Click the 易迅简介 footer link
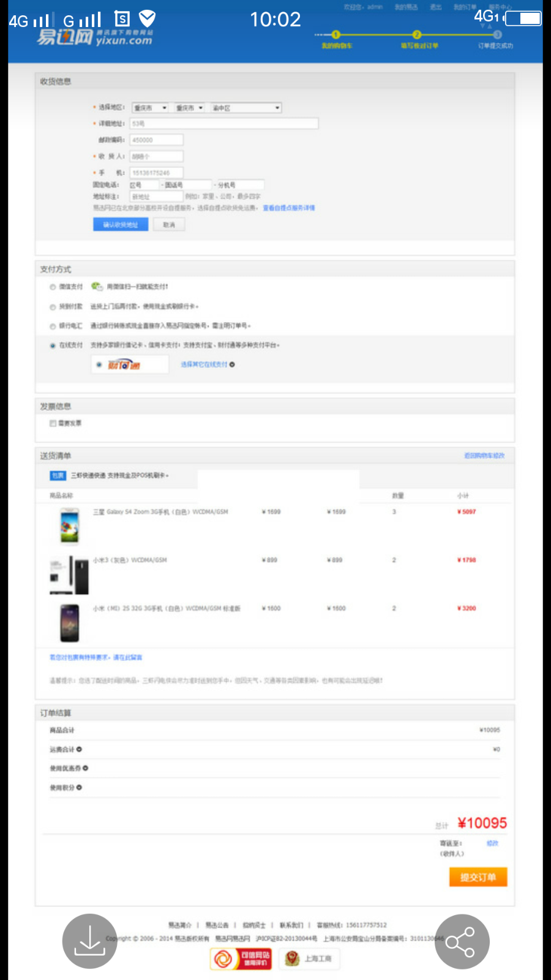551x980 pixels. click(x=180, y=925)
